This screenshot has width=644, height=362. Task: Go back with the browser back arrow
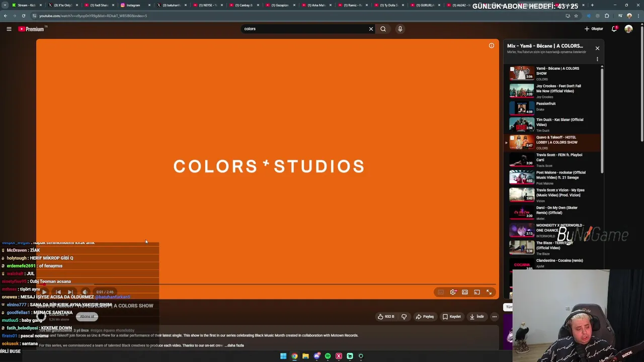[6, 16]
